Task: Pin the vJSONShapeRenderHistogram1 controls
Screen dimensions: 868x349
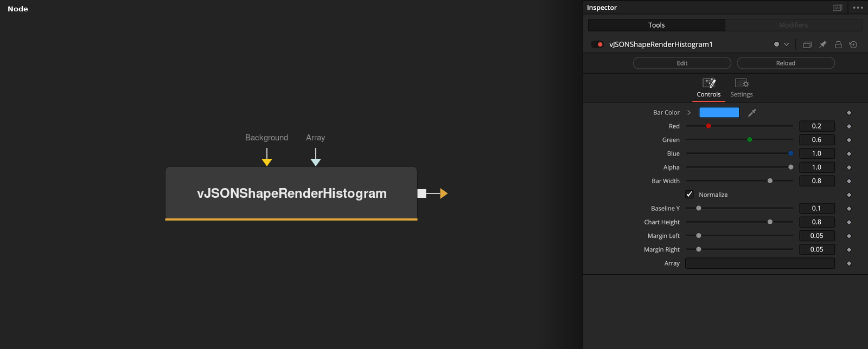Action: (x=822, y=44)
